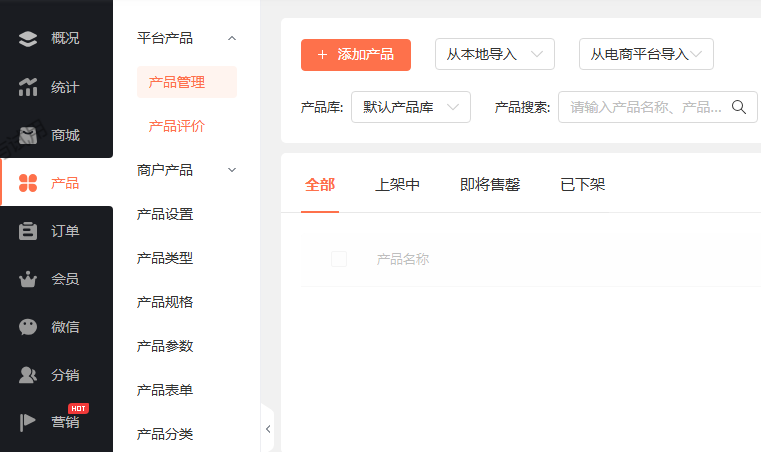Click the 订单 order clipboard icon
761x452 pixels.
(28, 231)
